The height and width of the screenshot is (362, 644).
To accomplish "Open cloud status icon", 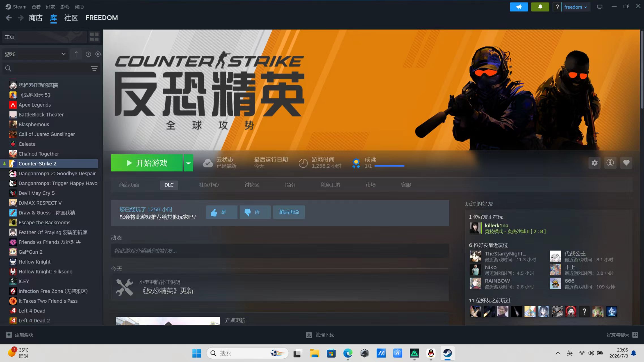I will point(208,163).
